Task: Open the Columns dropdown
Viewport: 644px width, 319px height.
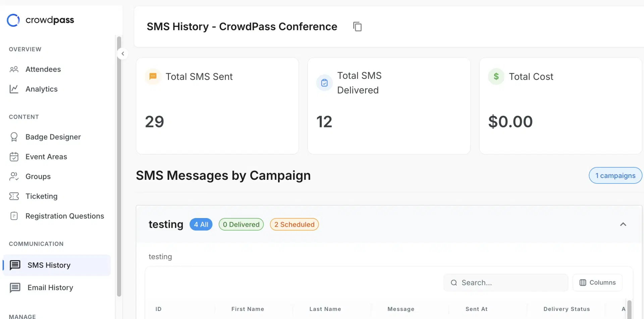Action: point(597,282)
